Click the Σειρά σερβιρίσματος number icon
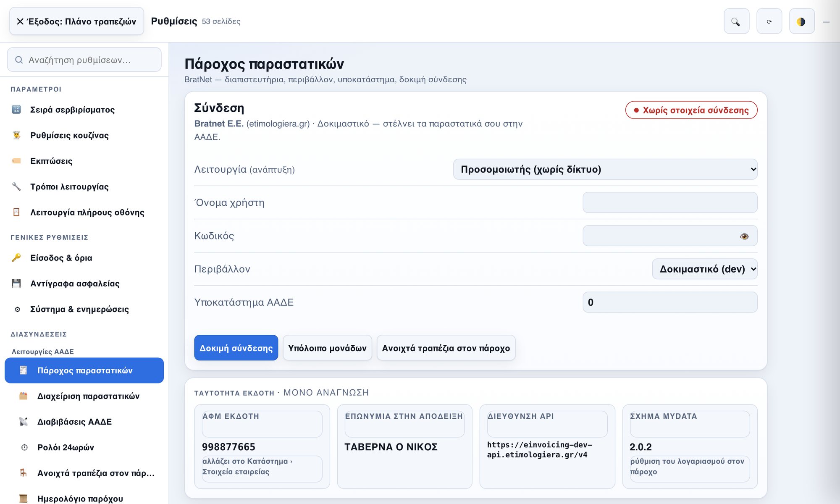 pyautogui.click(x=16, y=110)
